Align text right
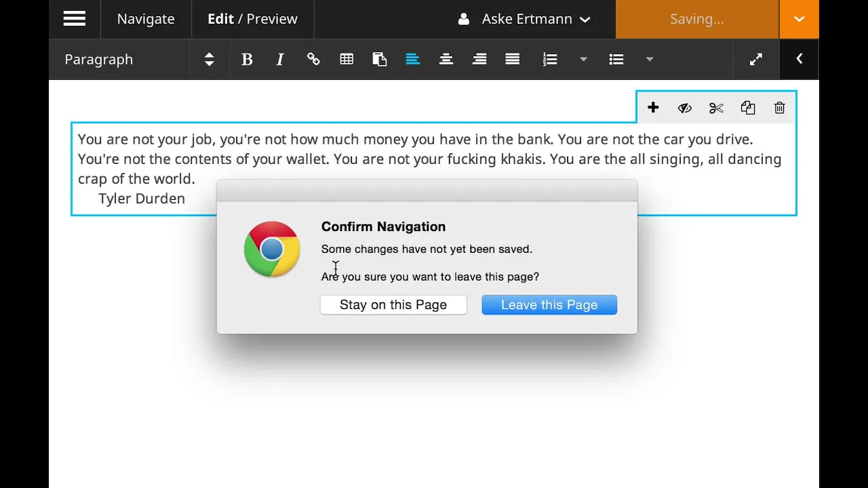The width and height of the screenshot is (868, 488). pos(479,60)
